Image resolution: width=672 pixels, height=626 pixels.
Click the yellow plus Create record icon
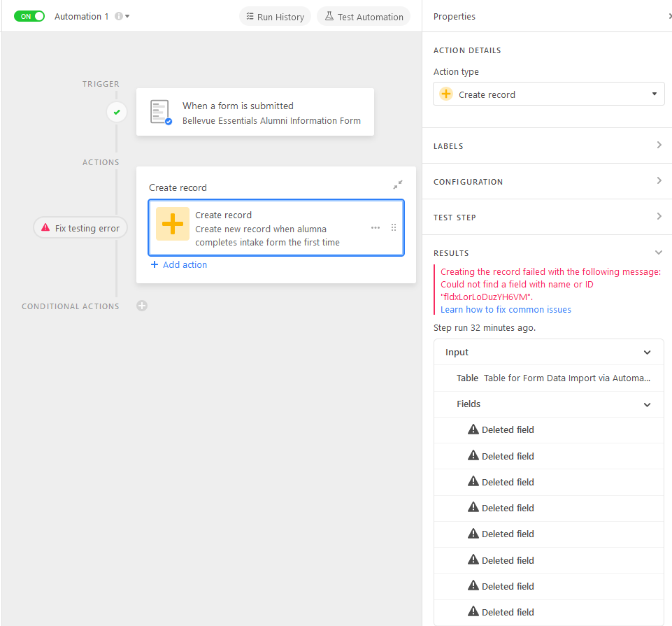point(173,224)
